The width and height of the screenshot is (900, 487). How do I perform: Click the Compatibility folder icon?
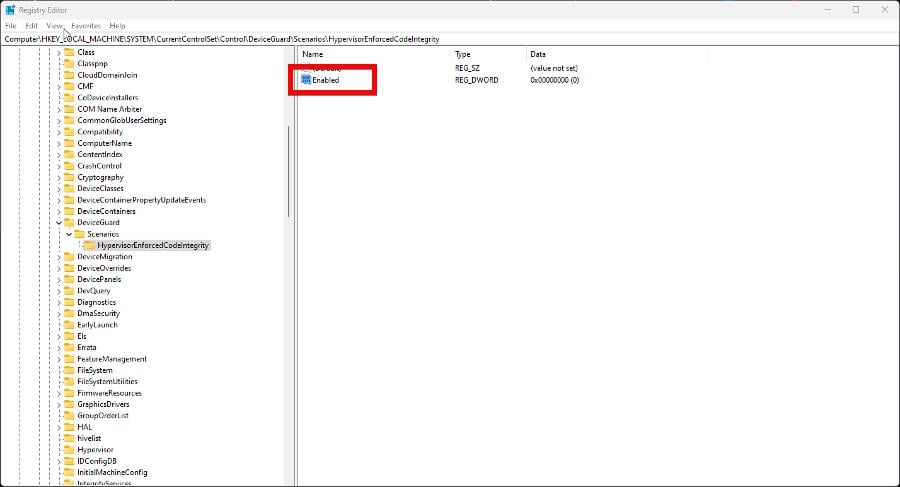coord(69,132)
